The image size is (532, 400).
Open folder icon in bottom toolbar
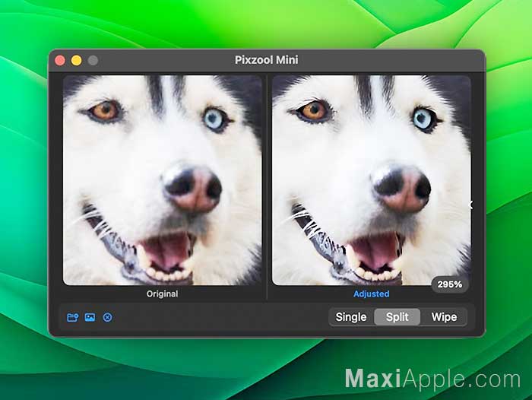tap(73, 317)
